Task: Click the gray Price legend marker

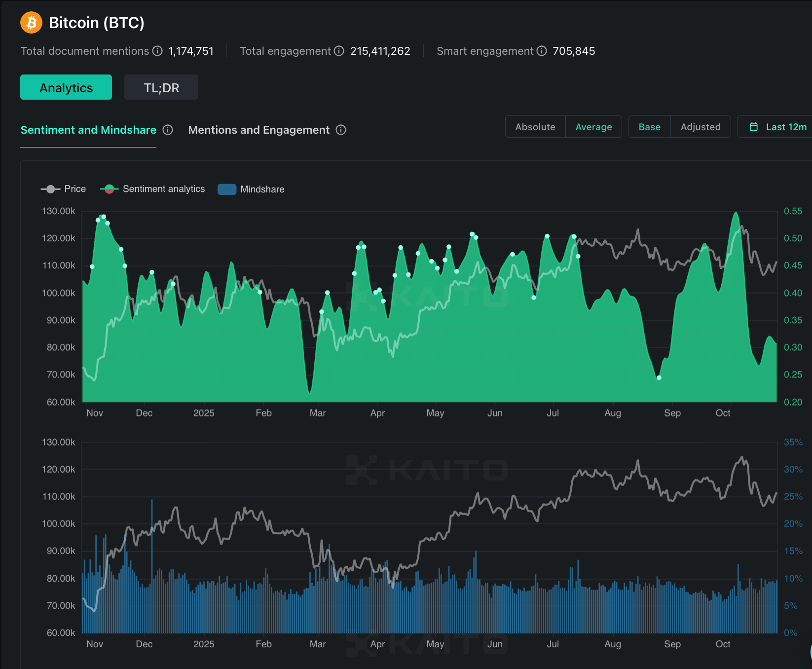Action: (x=50, y=189)
